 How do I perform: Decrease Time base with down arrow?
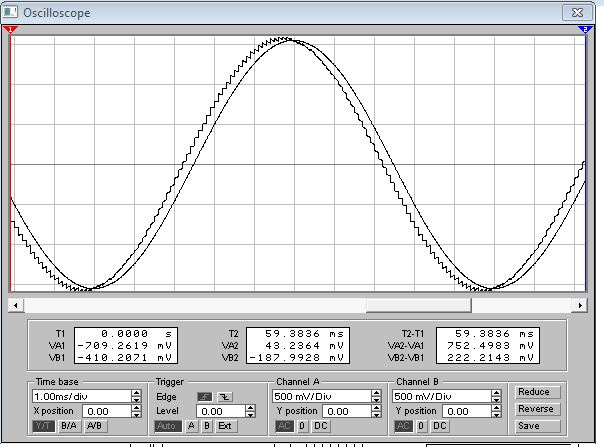click(x=136, y=400)
